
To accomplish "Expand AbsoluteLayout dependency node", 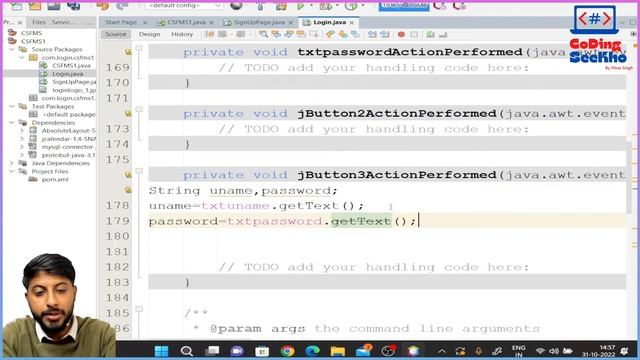I will tap(22, 131).
